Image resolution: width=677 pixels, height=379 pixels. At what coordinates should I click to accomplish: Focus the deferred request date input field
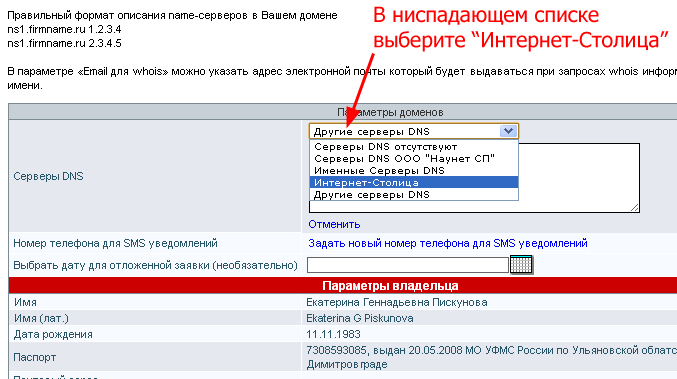(408, 265)
